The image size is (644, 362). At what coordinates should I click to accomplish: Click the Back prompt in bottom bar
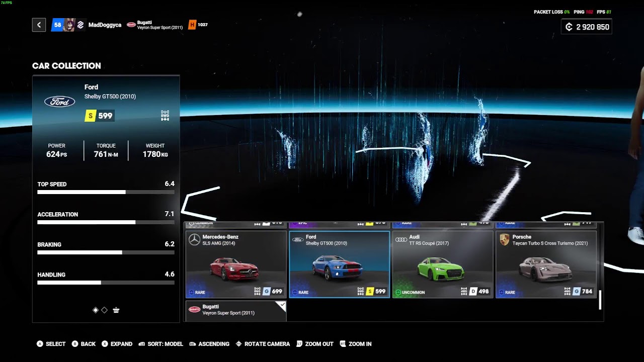pyautogui.click(x=84, y=344)
